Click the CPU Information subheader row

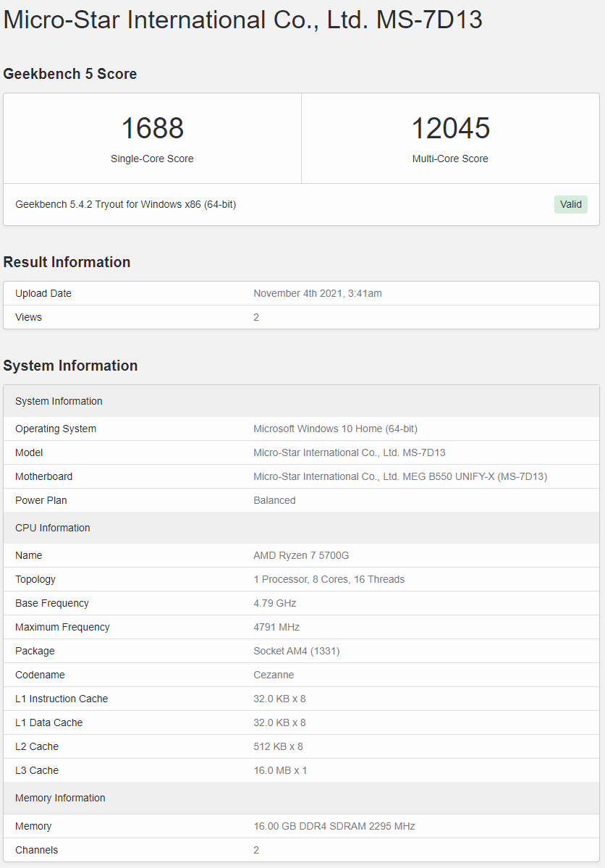tap(53, 528)
